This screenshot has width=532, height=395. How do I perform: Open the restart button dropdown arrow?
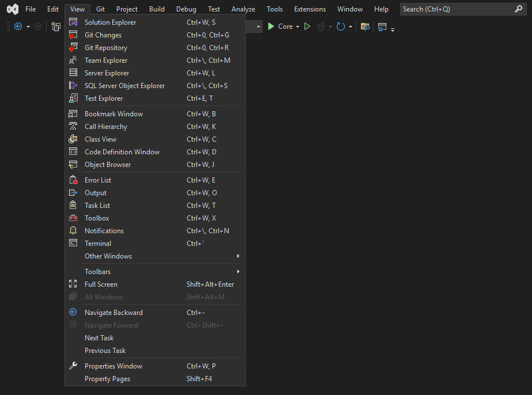(351, 26)
